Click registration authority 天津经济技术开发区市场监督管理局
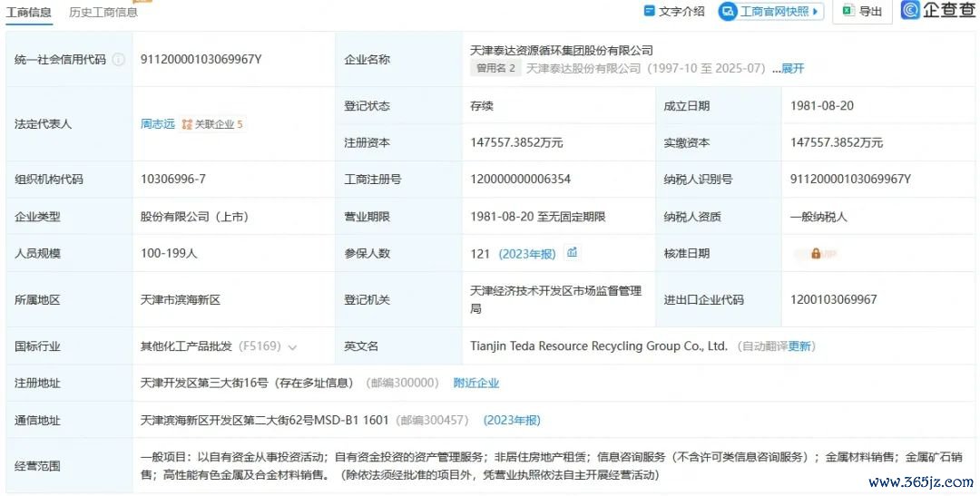The height and width of the screenshot is (496, 980). (x=556, y=300)
